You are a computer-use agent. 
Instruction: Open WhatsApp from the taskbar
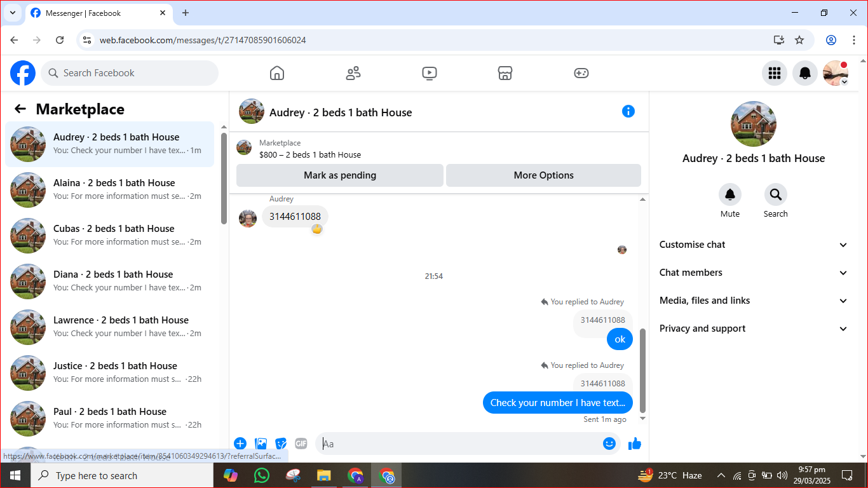[261, 475]
